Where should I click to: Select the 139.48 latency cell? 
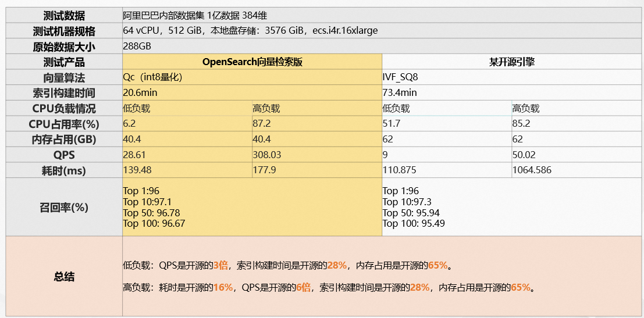coord(187,170)
